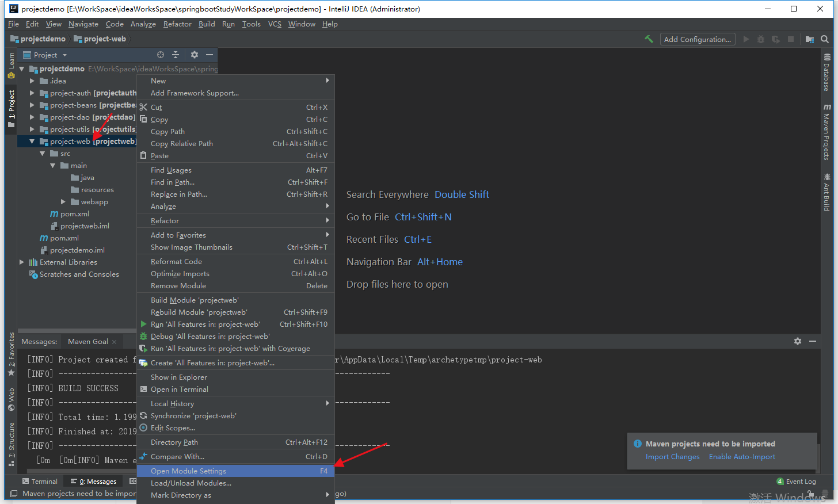
Task: Switch to 0: Messages tool window tab
Action: (x=94, y=482)
